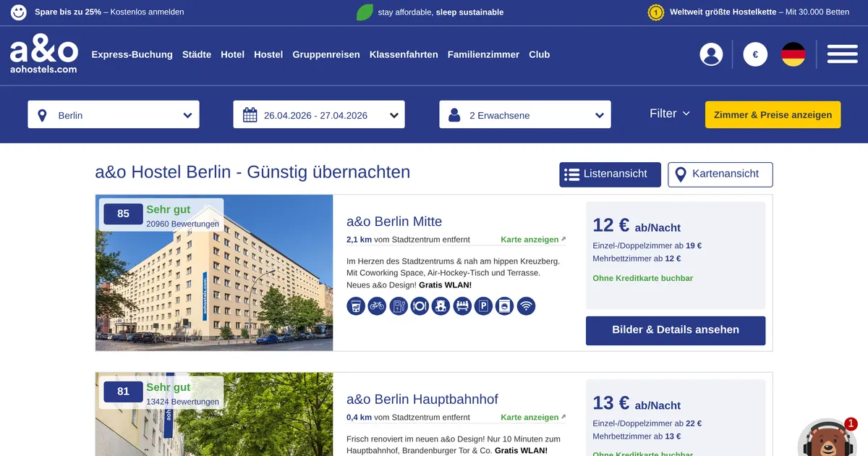Click the calendar icon in date field
This screenshot has height=456, width=868.
point(250,115)
